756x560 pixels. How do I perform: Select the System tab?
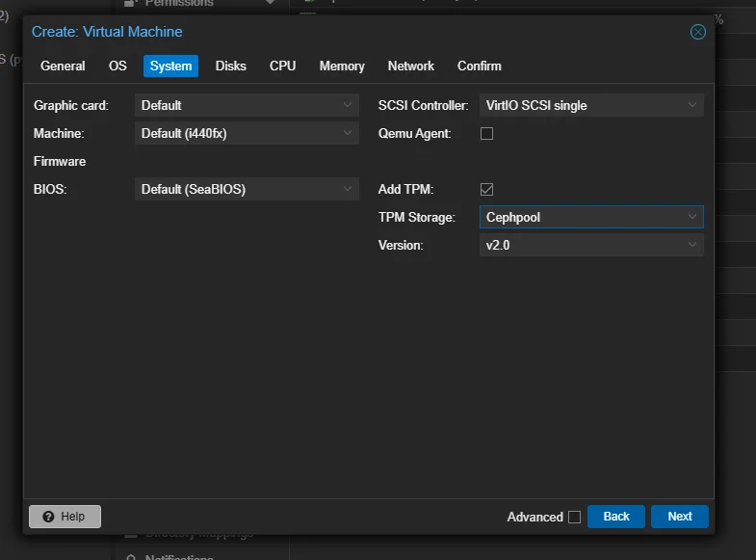point(170,67)
